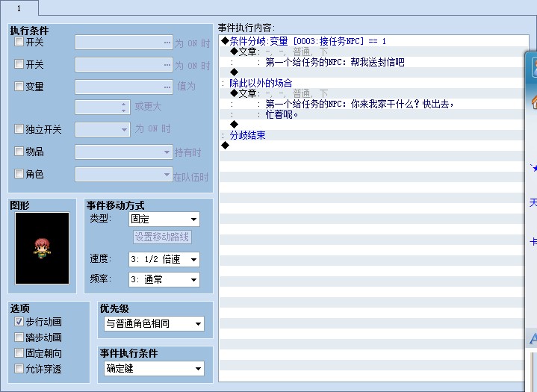Open the second switch selector field
This screenshot has width=537, height=392.
[x=124, y=65]
